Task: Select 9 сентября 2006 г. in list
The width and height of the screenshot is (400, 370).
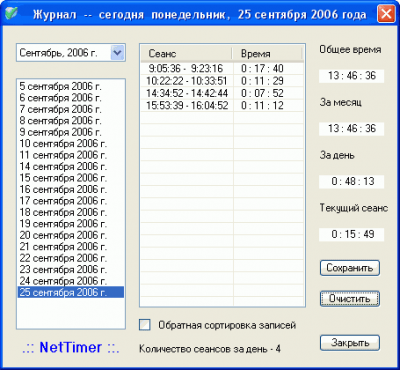Action: pos(71,132)
